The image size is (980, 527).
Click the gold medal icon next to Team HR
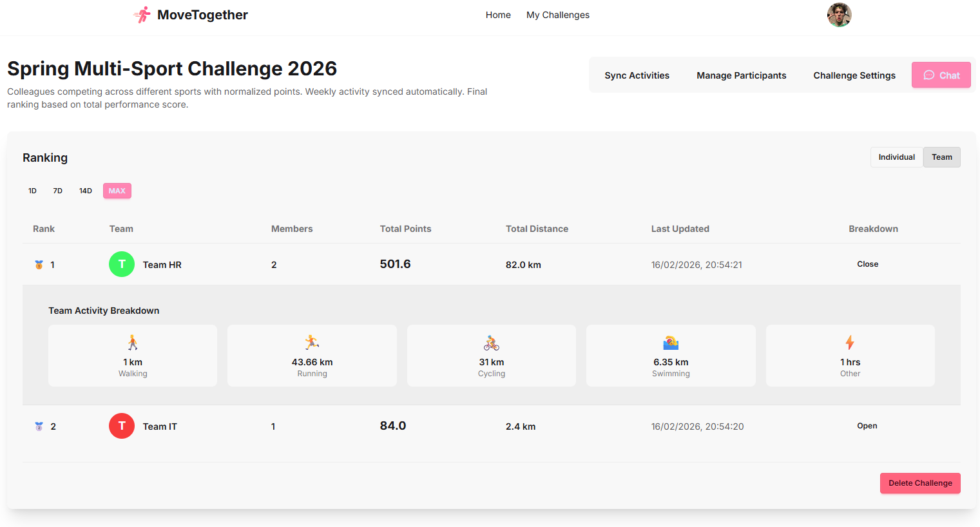[x=39, y=264]
